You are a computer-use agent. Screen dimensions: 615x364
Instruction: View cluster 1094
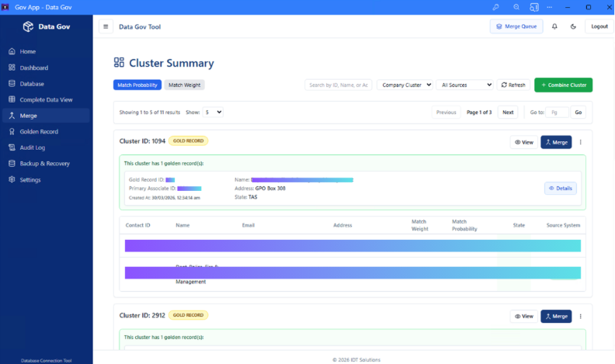[x=524, y=142]
